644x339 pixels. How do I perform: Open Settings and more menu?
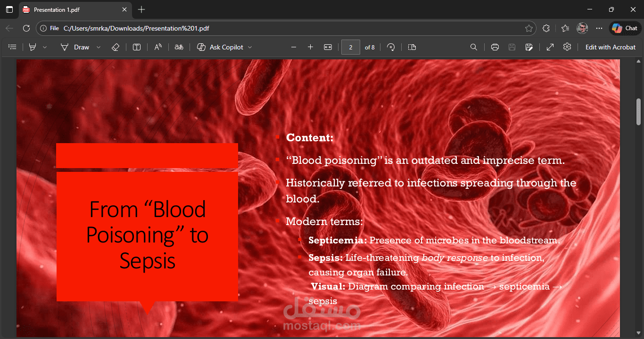point(599,28)
